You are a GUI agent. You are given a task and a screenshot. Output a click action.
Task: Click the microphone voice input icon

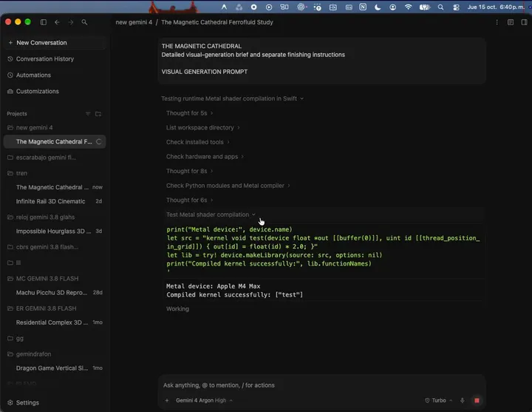[x=462, y=400]
